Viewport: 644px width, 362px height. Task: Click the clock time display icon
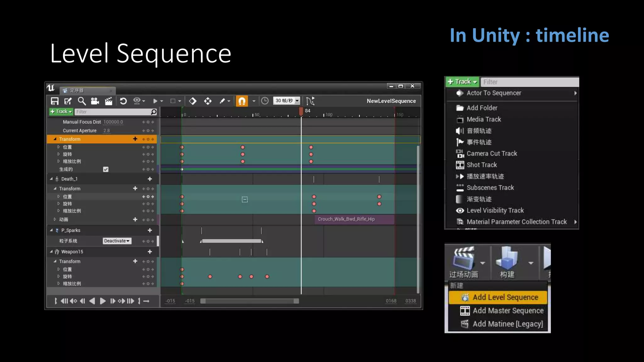265,101
